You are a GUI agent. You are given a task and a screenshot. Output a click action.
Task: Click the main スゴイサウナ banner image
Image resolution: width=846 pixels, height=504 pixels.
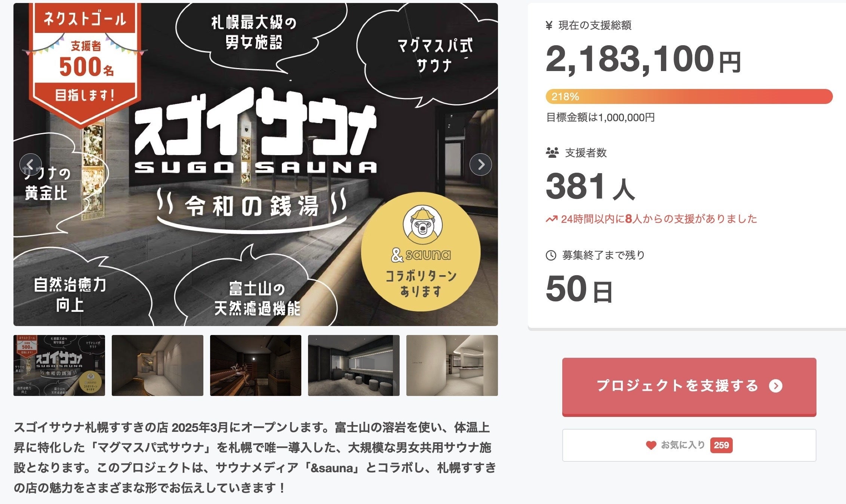pyautogui.click(x=256, y=165)
